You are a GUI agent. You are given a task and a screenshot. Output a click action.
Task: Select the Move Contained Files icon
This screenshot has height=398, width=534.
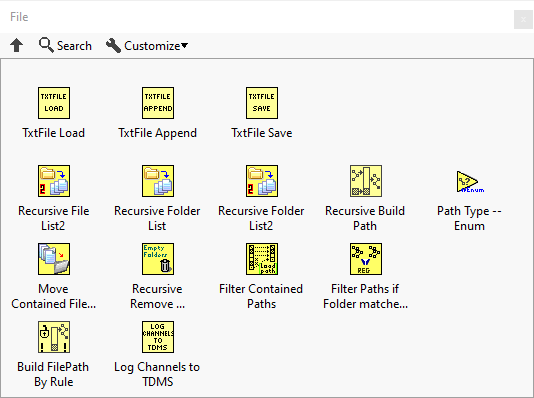coord(54,259)
